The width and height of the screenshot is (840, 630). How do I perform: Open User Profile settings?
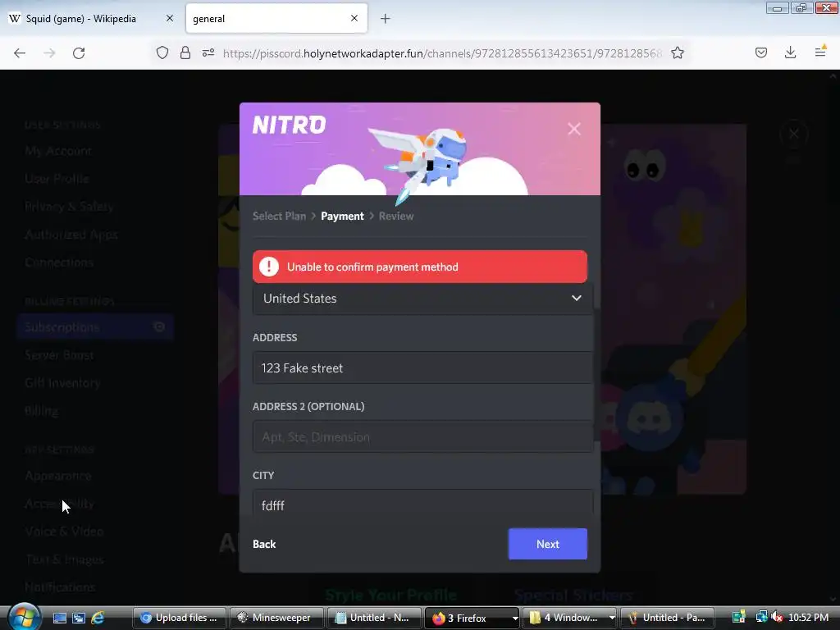[x=57, y=178]
